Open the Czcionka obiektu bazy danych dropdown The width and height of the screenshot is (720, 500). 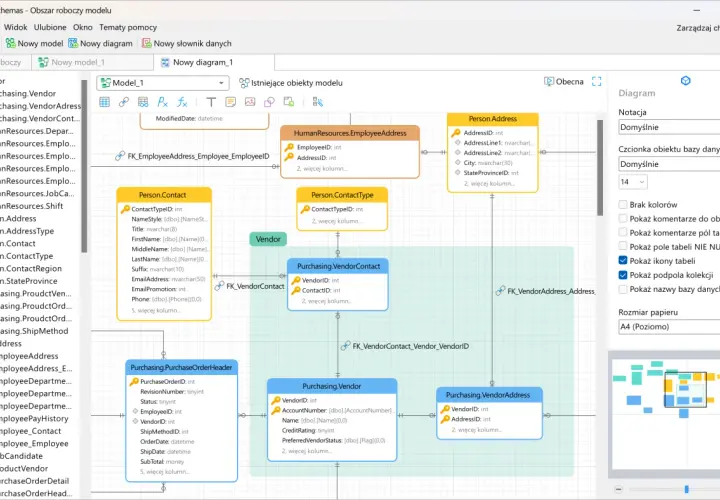click(669, 164)
